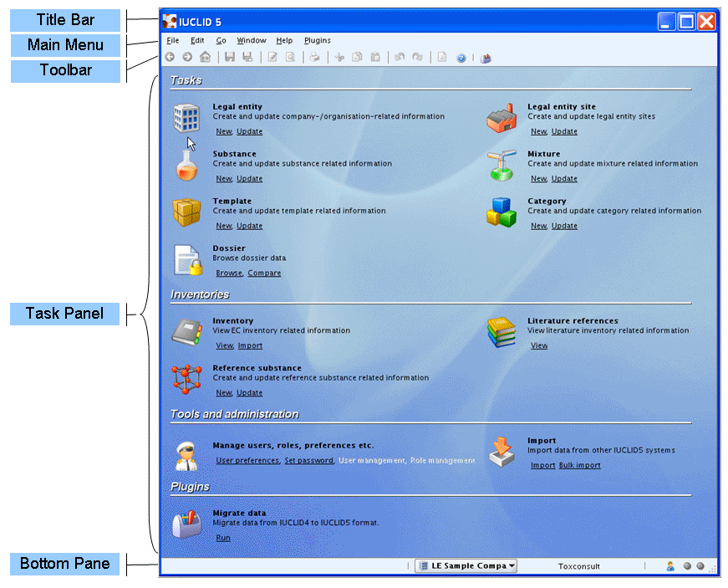Click the Set password link

pyautogui.click(x=309, y=461)
